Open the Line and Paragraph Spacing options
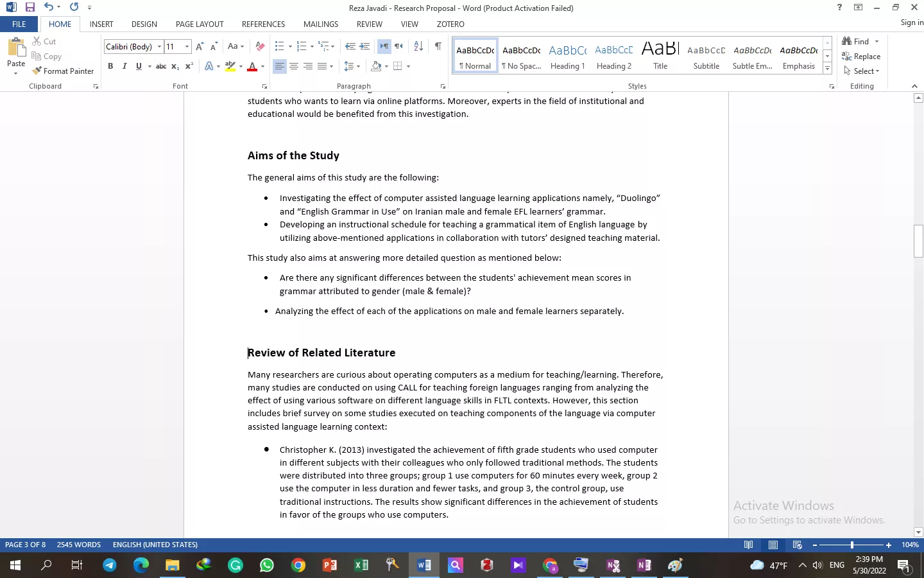The image size is (924, 578). (349, 66)
